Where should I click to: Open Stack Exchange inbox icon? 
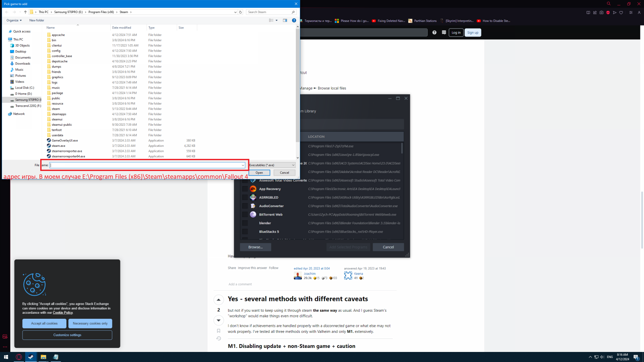[x=444, y=33]
